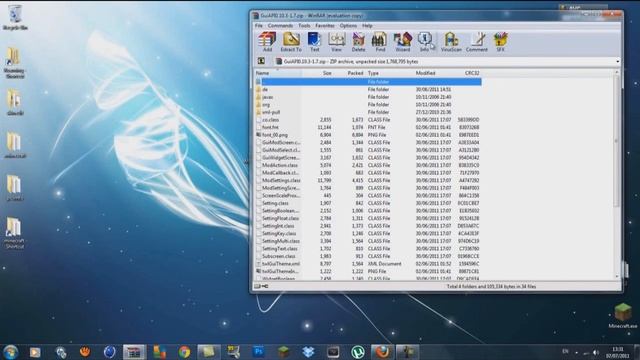
Task: Open Photoshop from the taskbar
Action: (258, 352)
